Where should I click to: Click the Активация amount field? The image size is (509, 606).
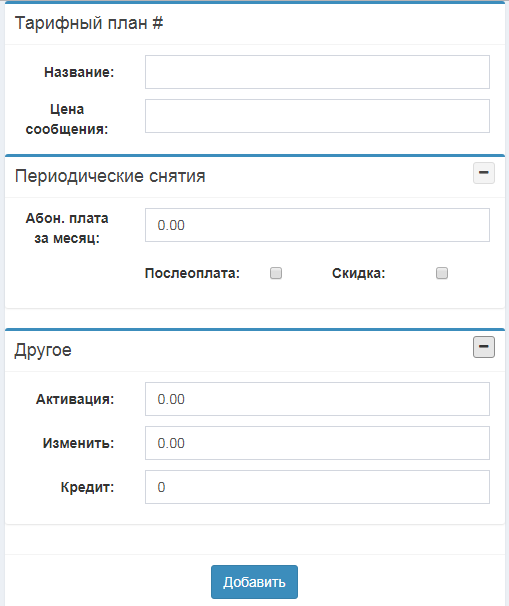click(317, 399)
